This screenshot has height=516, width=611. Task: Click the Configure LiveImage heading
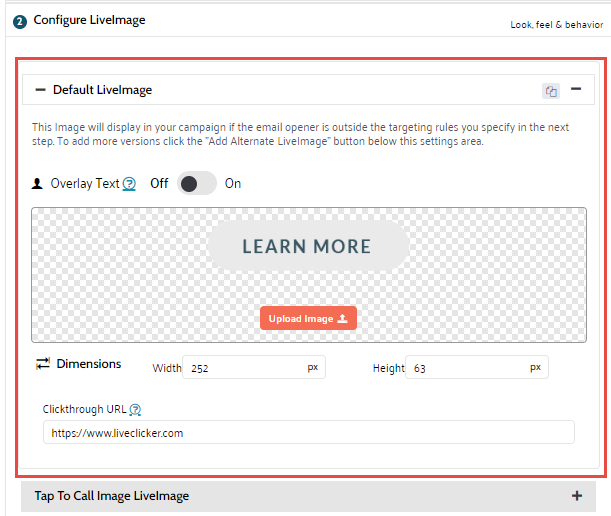click(x=89, y=20)
